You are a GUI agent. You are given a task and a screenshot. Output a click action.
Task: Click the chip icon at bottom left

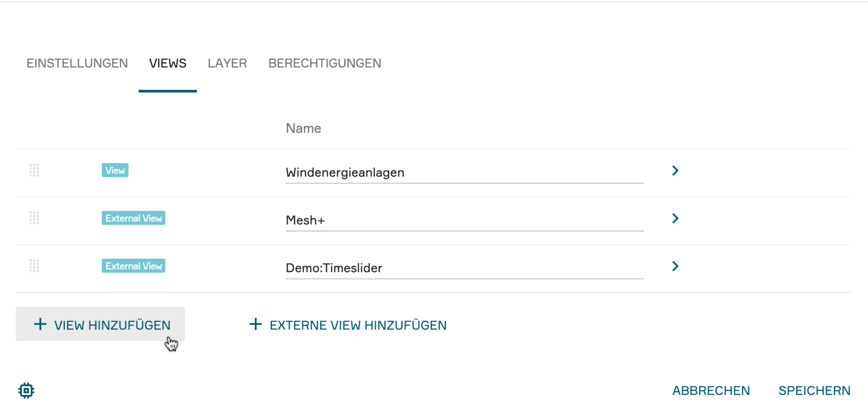(x=27, y=390)
